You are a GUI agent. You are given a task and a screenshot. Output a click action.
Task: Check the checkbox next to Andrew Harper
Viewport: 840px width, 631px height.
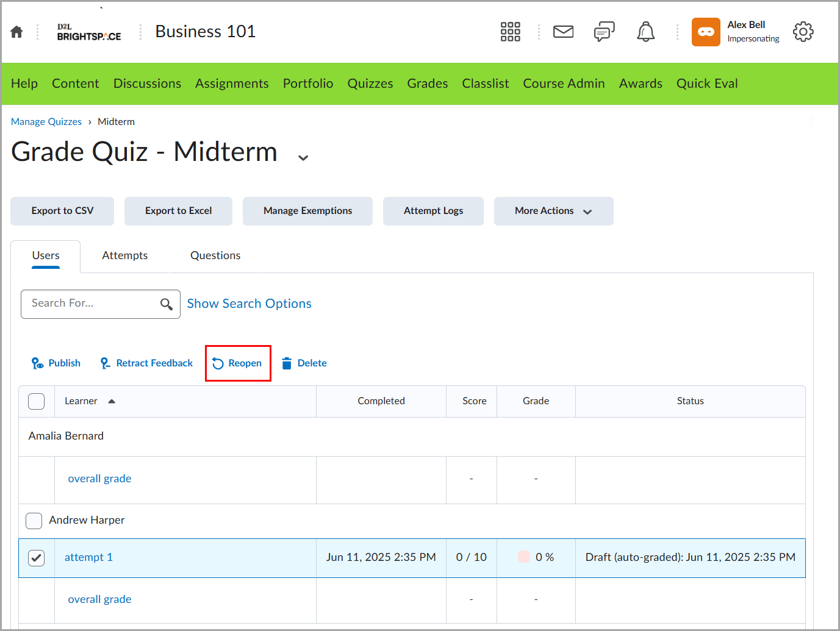(34, 521)
